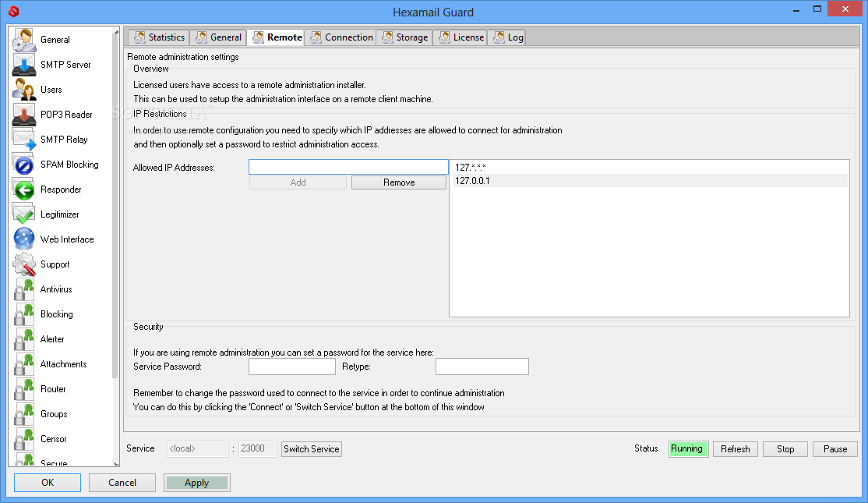The height and width of the screenshot is (503, 868).
Task: Switch to the Log tab
Action: [507, 37]
